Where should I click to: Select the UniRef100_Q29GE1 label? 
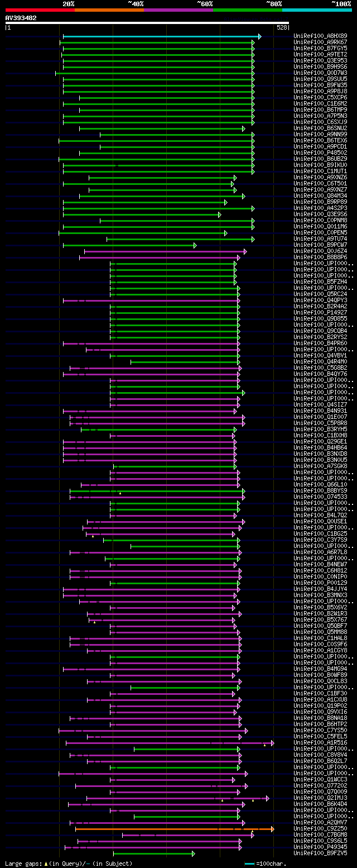320,442
